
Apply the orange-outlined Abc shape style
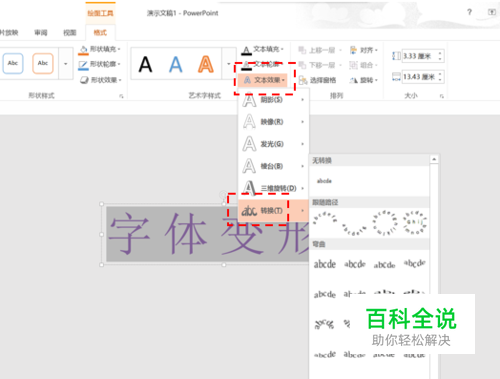43,63
